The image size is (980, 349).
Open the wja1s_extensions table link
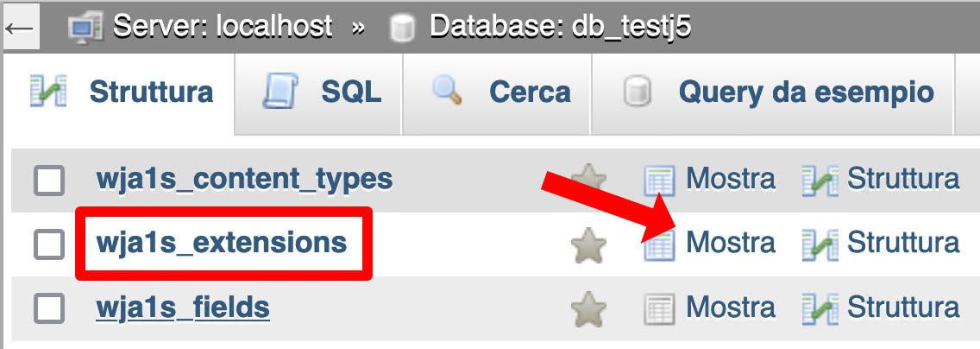[222, 243]
